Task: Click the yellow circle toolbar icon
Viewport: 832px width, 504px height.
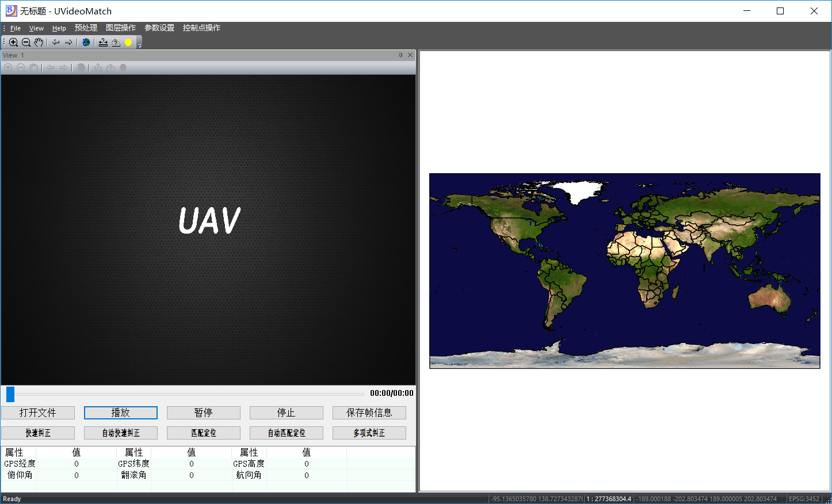Action: (x=128, y=42)
